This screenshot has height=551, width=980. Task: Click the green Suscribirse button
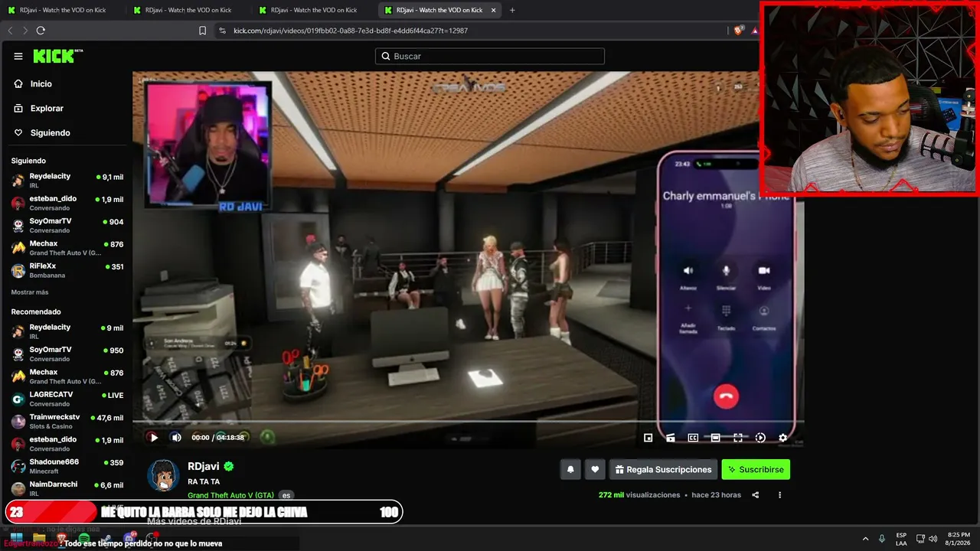[x=756, y=469]
